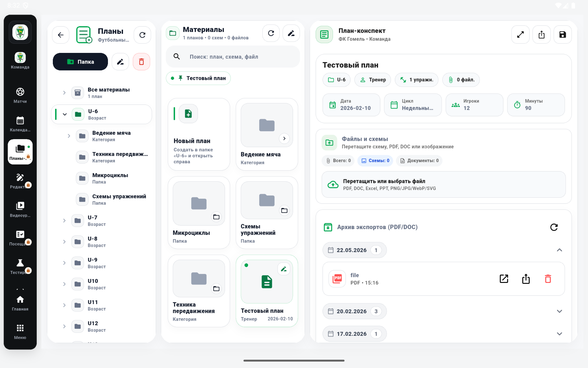588x368 pixels.
Task: Edit Тестовый план card with pencil icon
Action: pos(284,269)
